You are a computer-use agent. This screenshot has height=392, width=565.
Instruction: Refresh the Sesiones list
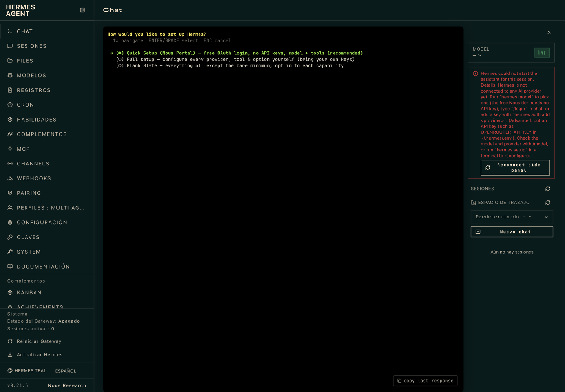point(548,189)
